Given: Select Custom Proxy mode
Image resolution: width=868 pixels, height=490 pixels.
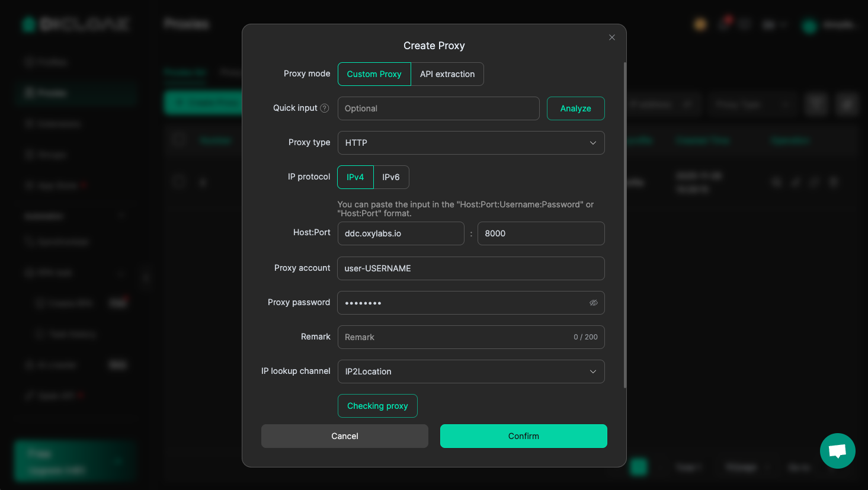Looking at the screenshot, I should pyautogui.click(x=374, y=74).
